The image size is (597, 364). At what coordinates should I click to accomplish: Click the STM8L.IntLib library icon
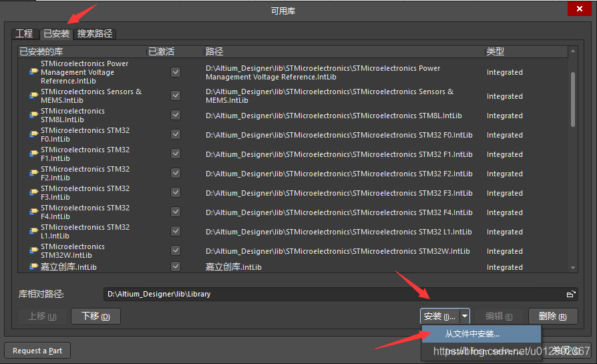pos(33,116)
